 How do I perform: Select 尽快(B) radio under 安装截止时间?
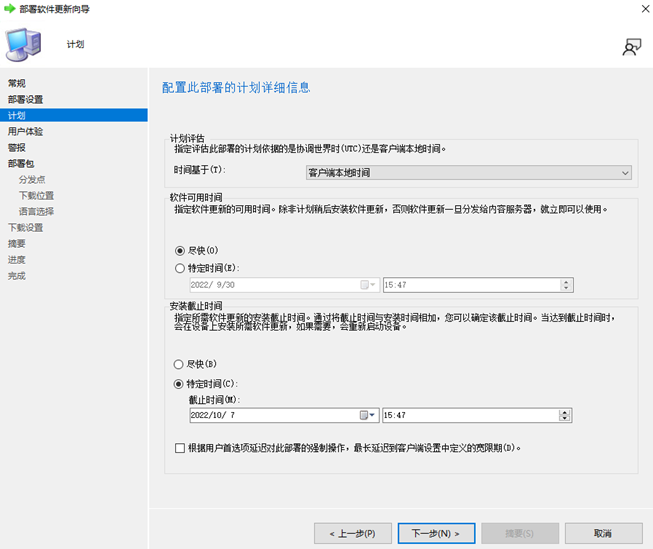(x=178, y=364)
